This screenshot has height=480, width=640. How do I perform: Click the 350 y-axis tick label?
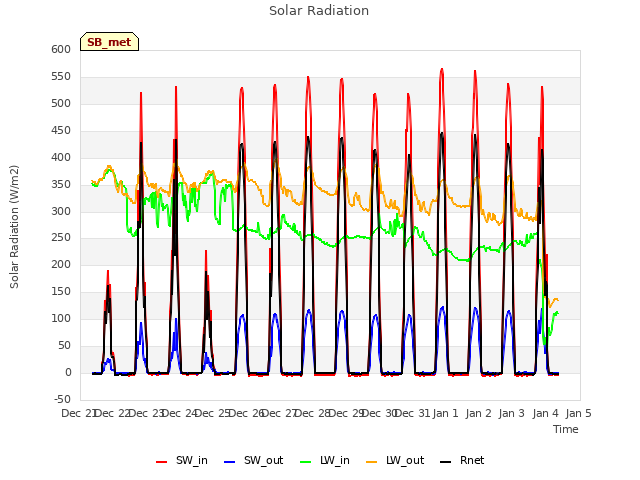(x=61, y=184)
